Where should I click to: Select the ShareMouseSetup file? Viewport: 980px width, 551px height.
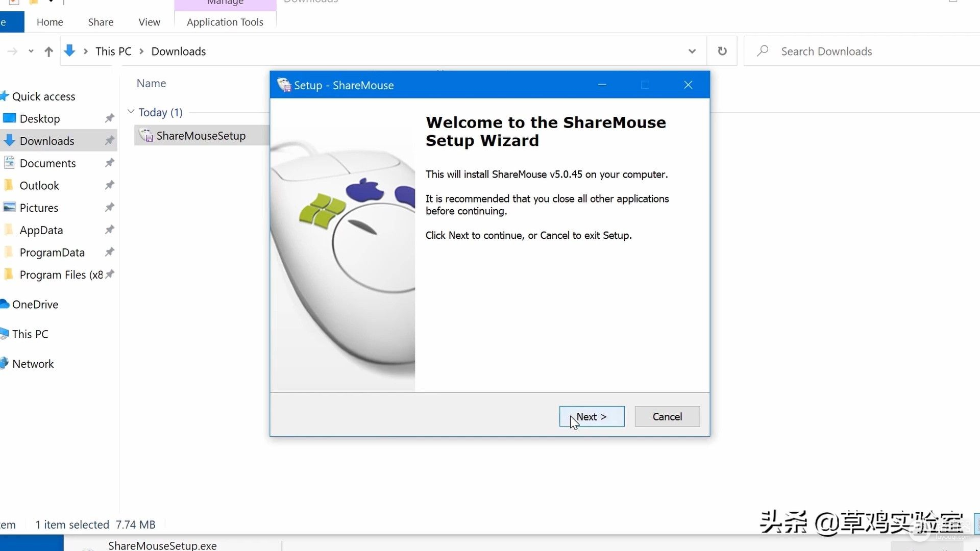[201, 135]
